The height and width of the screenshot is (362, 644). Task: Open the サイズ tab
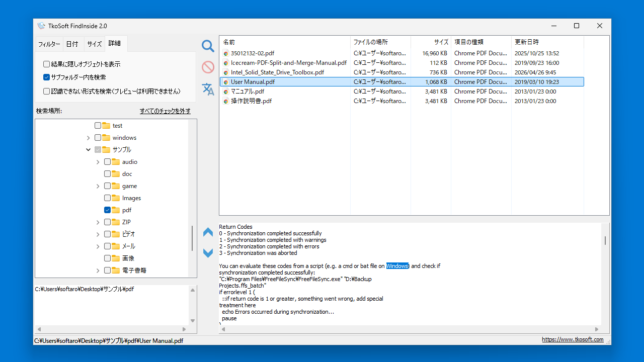(94, 44)
